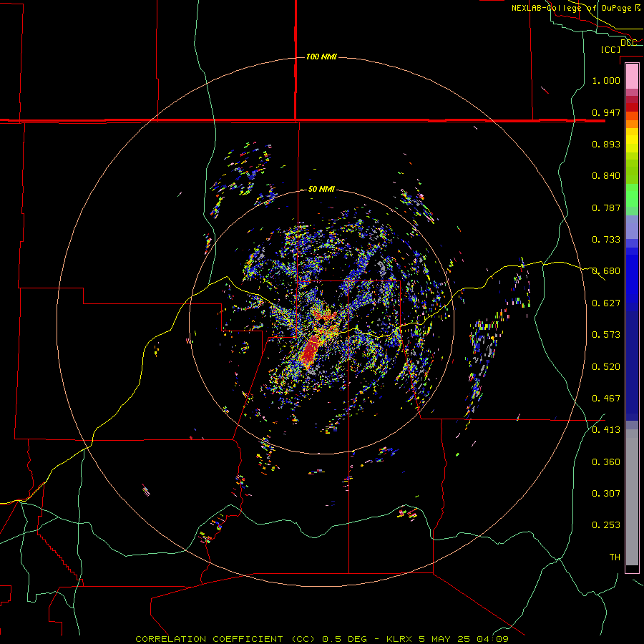This screenshot has height=644, width=644.
Task: Click the 0.253 scale value
Action: click(606, 525)
